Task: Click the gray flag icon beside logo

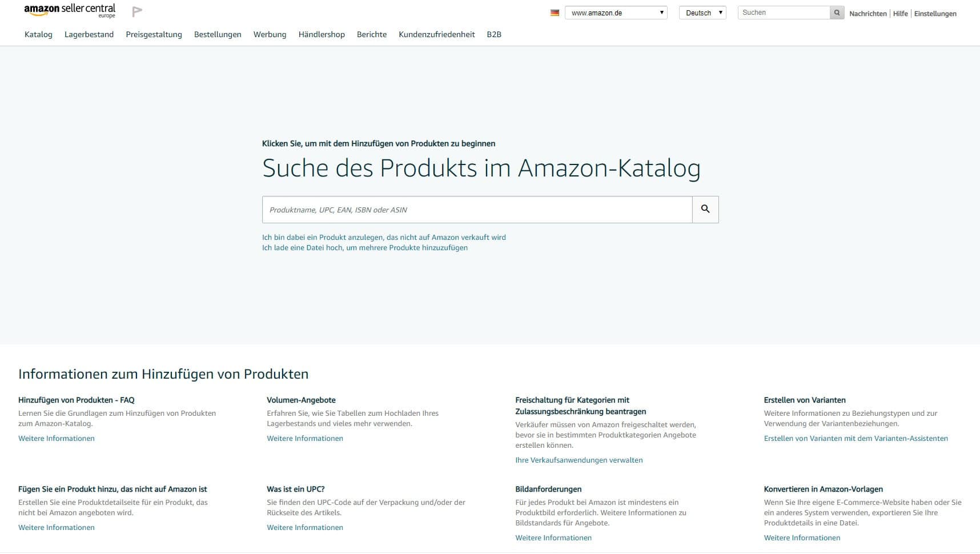Action: click(x=137, y=11)
